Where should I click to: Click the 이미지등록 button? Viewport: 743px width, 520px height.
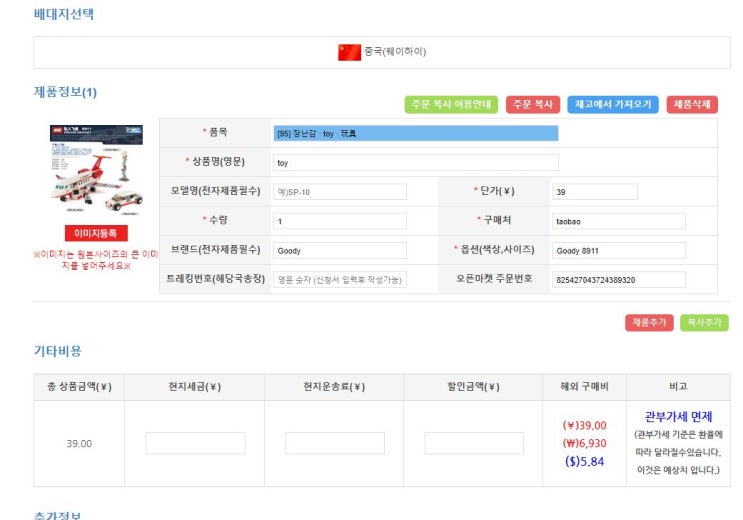click(x=96, y=233)
